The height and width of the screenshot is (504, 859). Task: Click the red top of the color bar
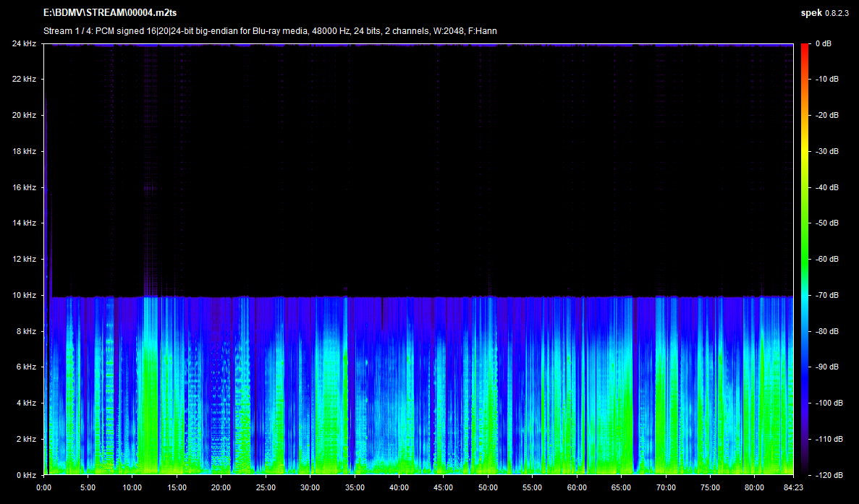coord(804,48)
